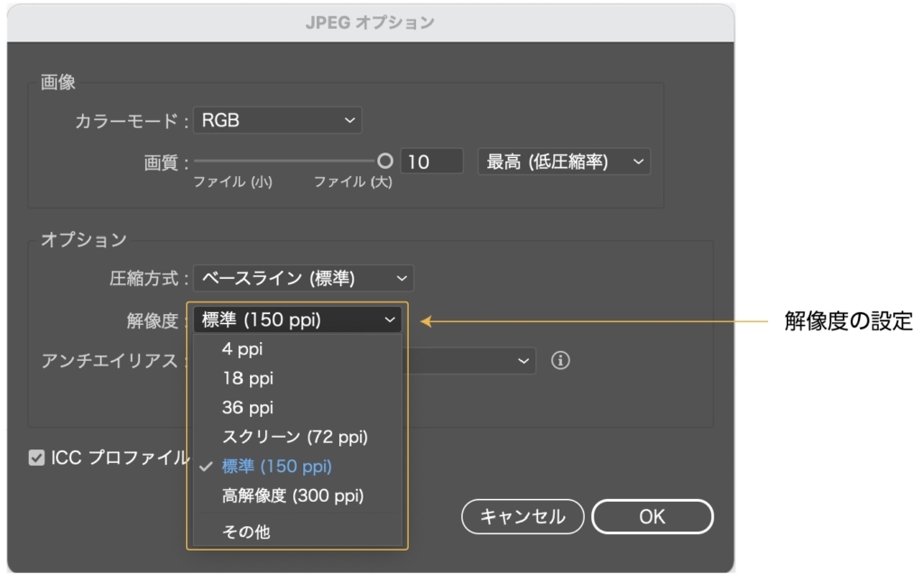Open the カラーモード RGB dropdown
This screenshot has width=924, height=583.
click(x=277, y=120)
